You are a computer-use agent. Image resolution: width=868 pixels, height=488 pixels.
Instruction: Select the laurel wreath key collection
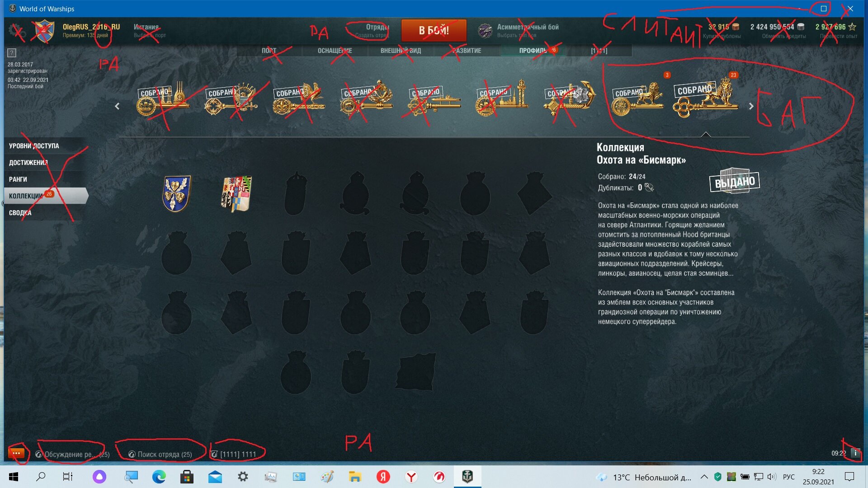pos(367,99)
